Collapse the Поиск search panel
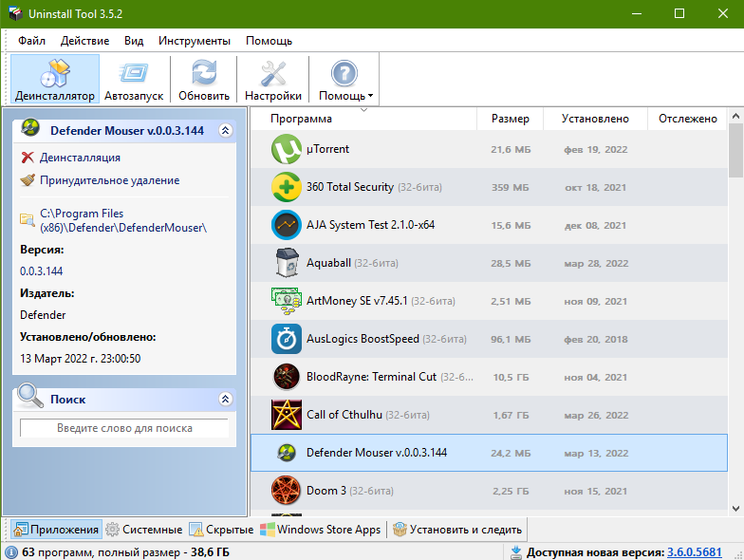 pyautogui.click(x=226, y=399)
